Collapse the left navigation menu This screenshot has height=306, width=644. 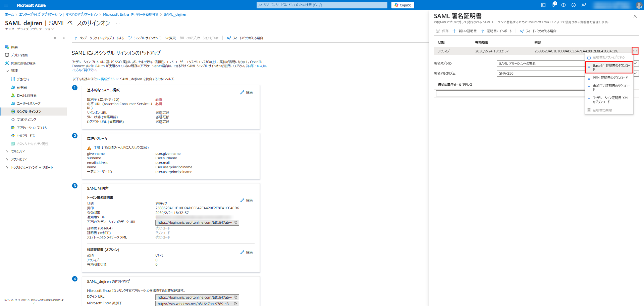64,38
